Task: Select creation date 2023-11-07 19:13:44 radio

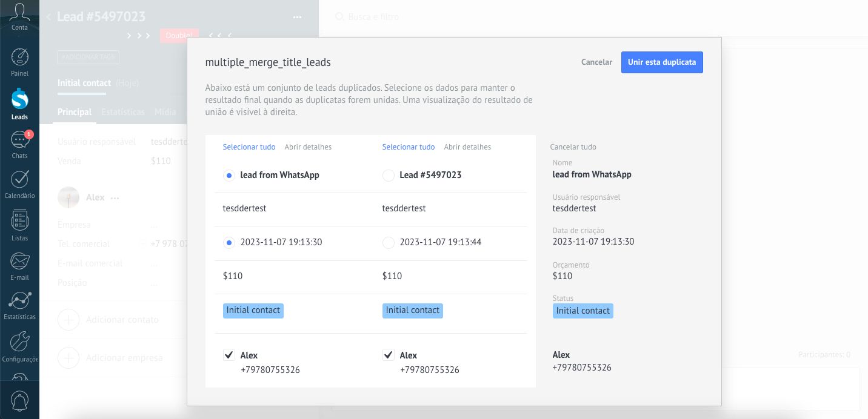Action: click(389, 243)
